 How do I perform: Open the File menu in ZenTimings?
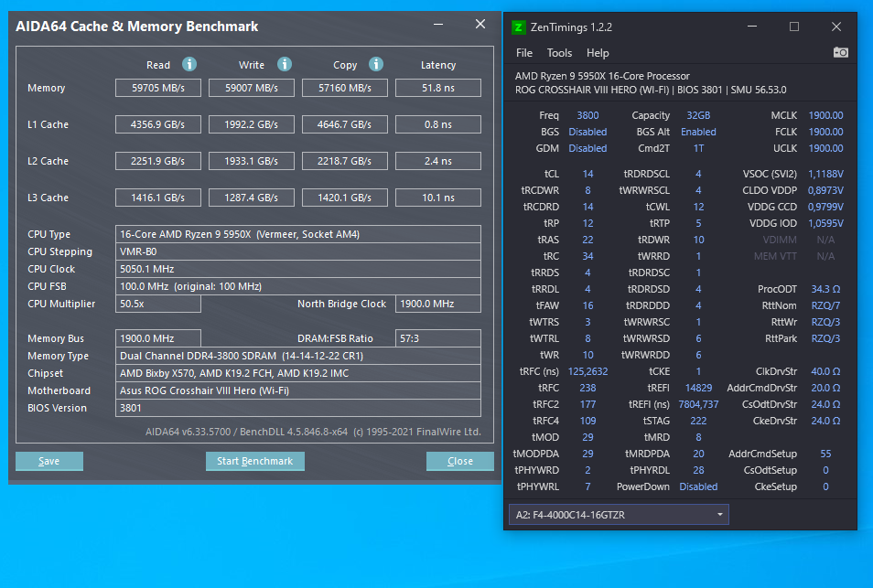coord(524,53)
